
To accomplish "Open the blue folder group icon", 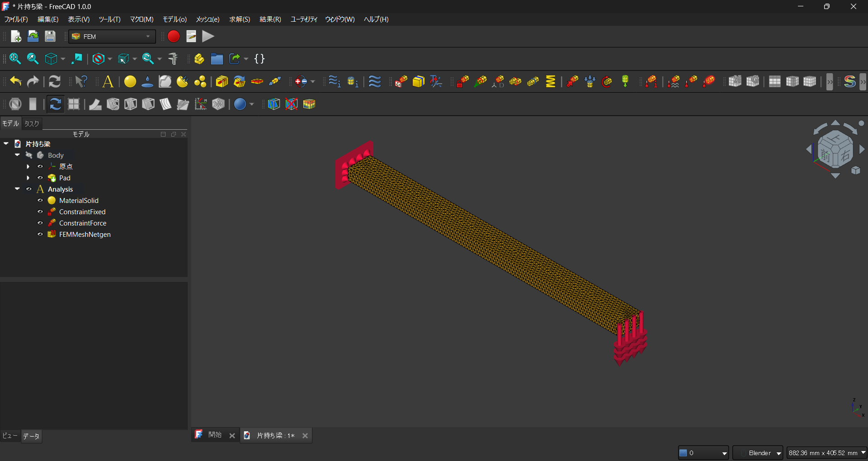I will tap(217, 59).
